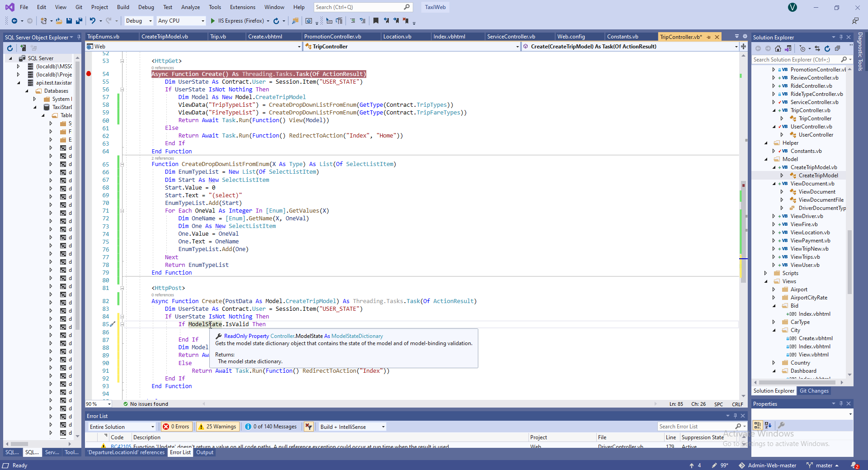Open the Extensions menu

click(242, 7)
